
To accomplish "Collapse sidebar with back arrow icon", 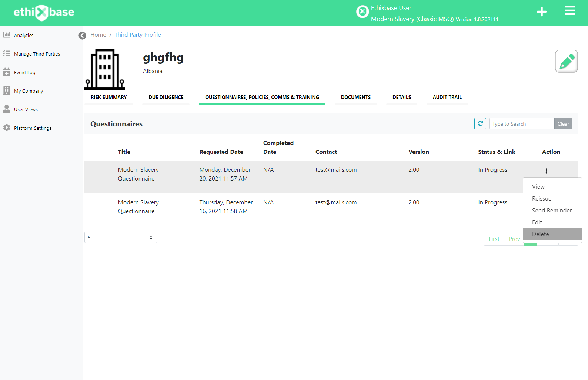I will click(82, 35).
